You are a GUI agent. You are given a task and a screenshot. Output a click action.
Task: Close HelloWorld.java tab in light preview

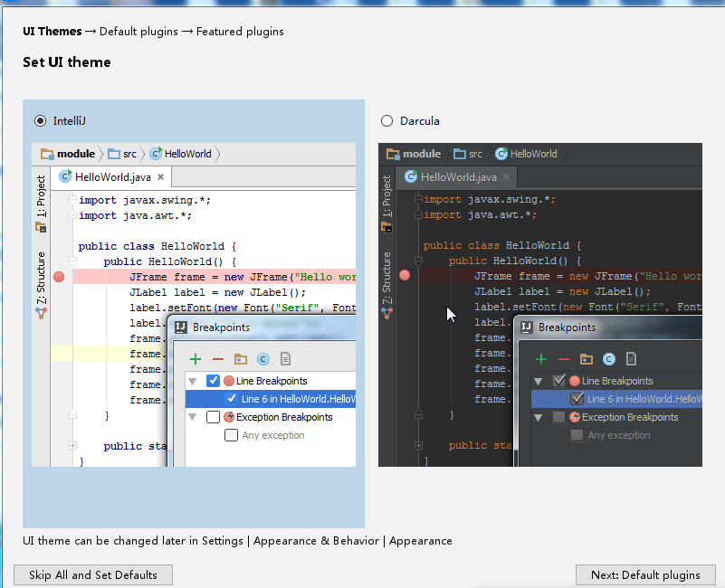[160, 177]
